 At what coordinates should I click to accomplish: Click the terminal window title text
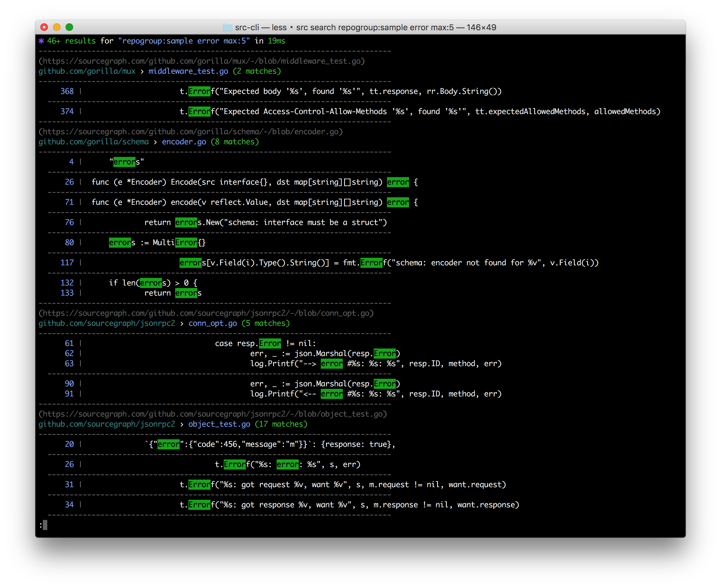coord(366,27)
